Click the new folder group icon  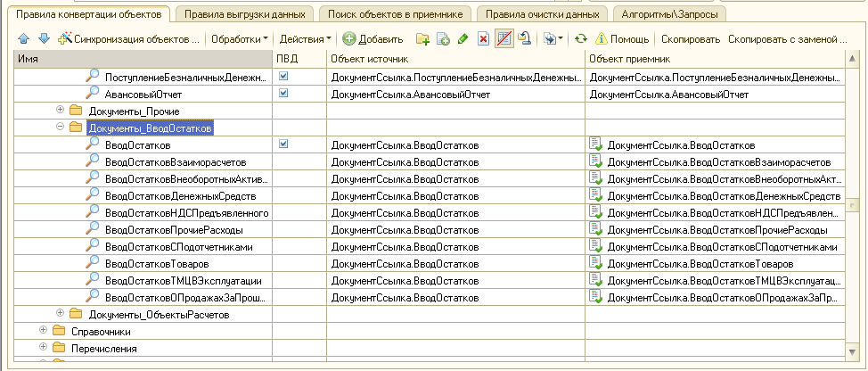coord(422,39)
